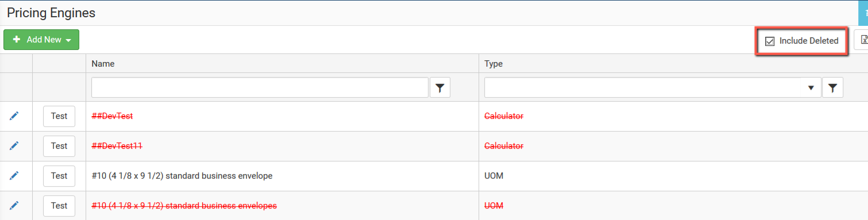Sort by the Type column header
This screenshot has height=220, width=868.
click(x=493, y=64)
